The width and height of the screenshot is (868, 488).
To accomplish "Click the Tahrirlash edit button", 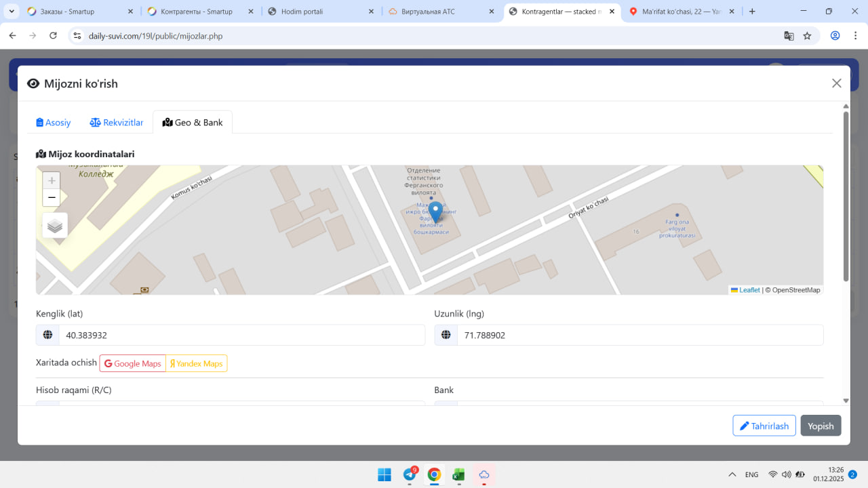I will tap(764, 426).
